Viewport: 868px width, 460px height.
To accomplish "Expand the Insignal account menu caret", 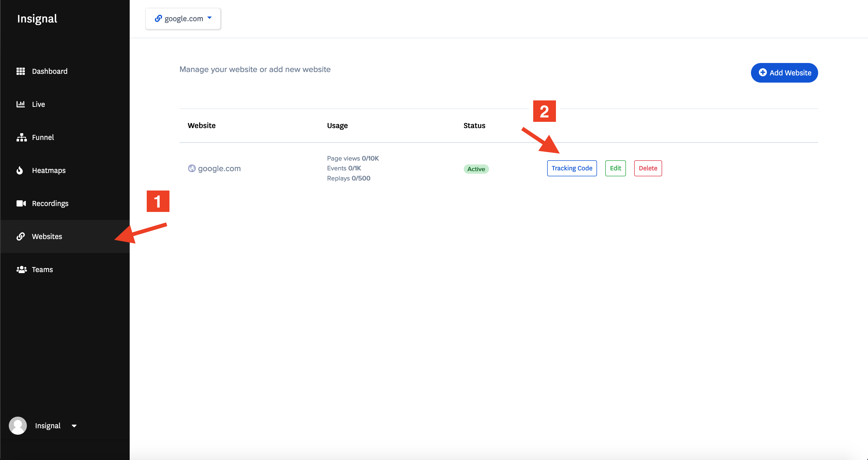I will (74, 426).
